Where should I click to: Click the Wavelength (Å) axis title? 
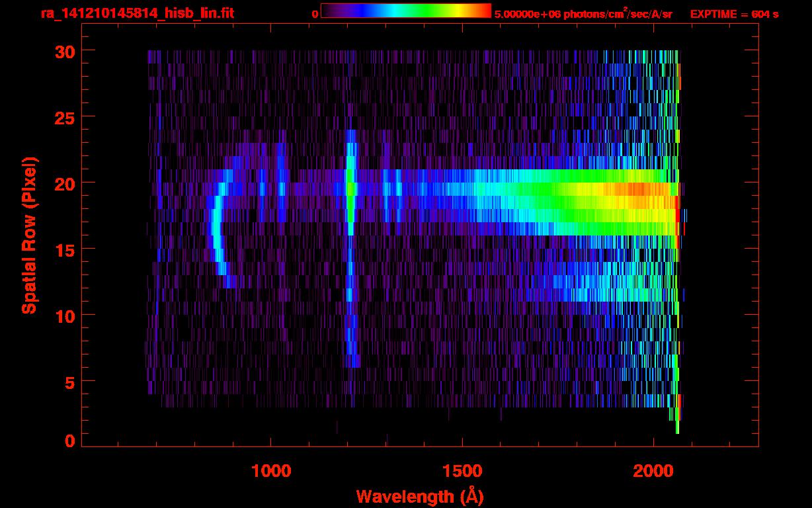[420, 496]
